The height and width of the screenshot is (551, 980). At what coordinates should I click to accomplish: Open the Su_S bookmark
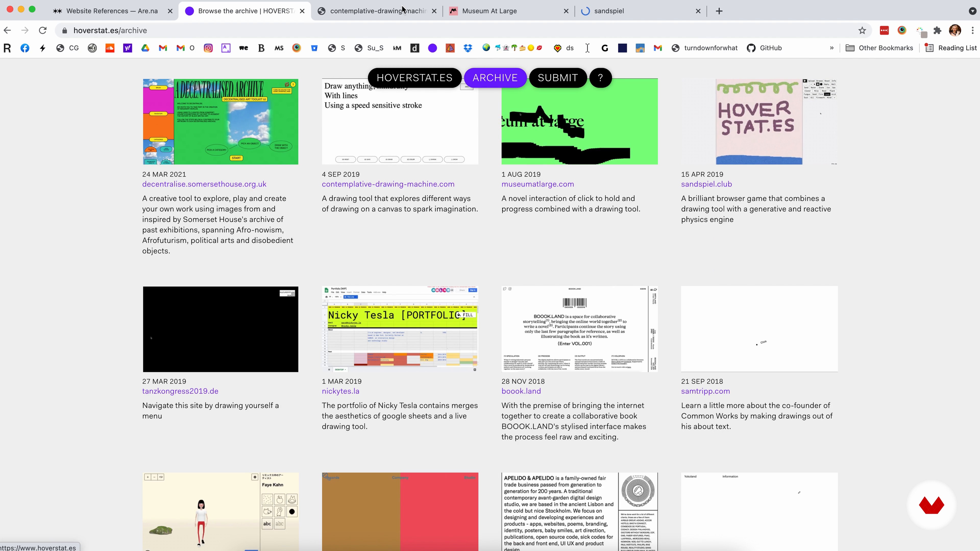(369, 48)
